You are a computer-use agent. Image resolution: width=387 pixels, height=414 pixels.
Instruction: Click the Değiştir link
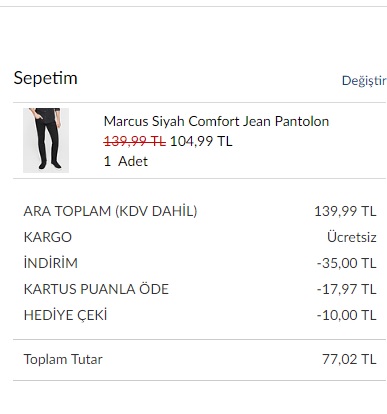coord(364,81)
